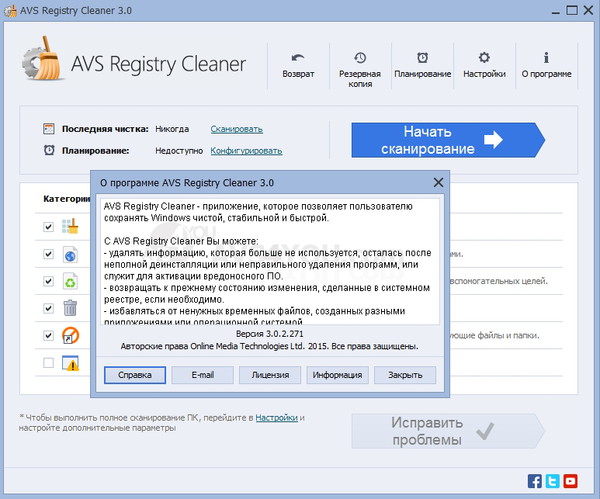Click the Сканировать link
Viewport: 600px width, 499px height.
pyautogui.click(x=236, y=129)
